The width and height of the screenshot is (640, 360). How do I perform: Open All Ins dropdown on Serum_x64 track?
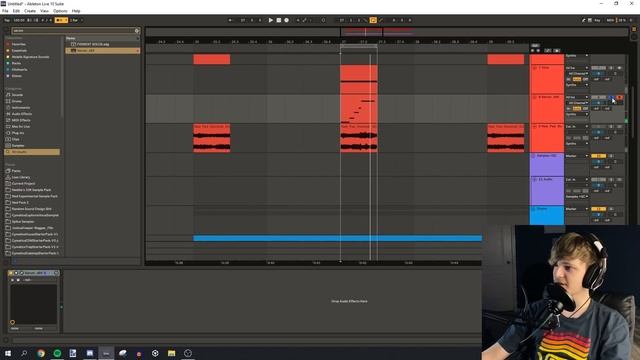(577, 97)
